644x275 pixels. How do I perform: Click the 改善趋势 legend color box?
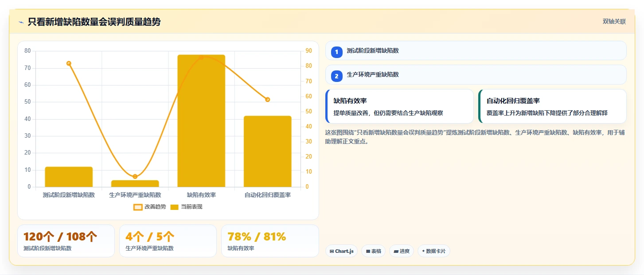(138, 207)
